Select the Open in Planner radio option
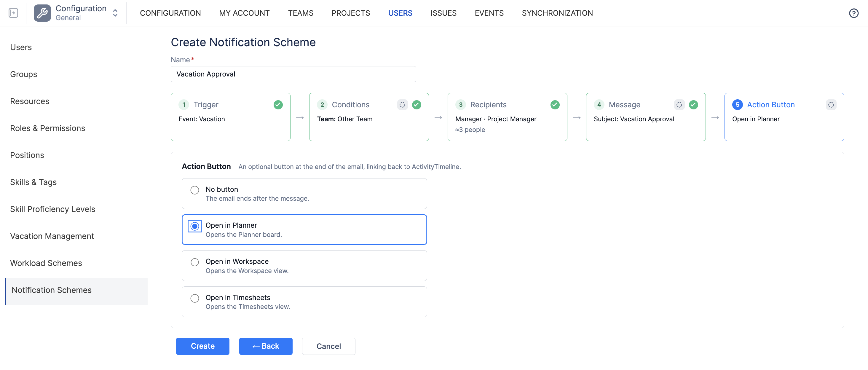 click(x=195, y=226)
